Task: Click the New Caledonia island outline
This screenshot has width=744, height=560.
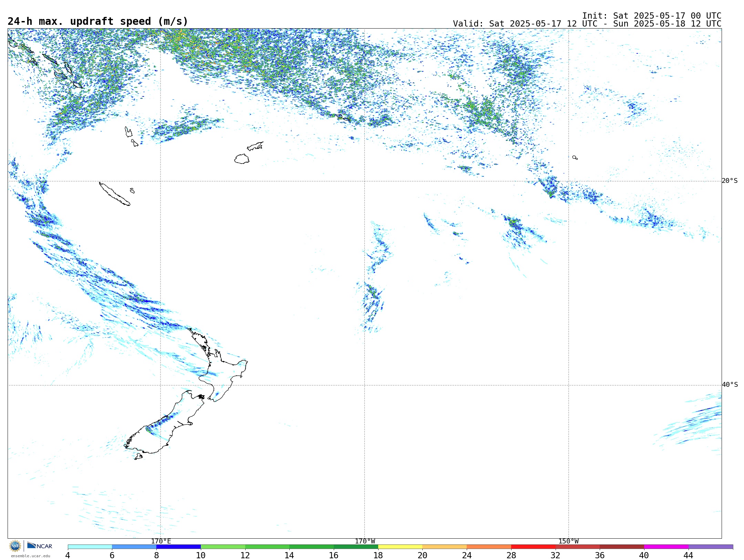Action: click(114, 194)
